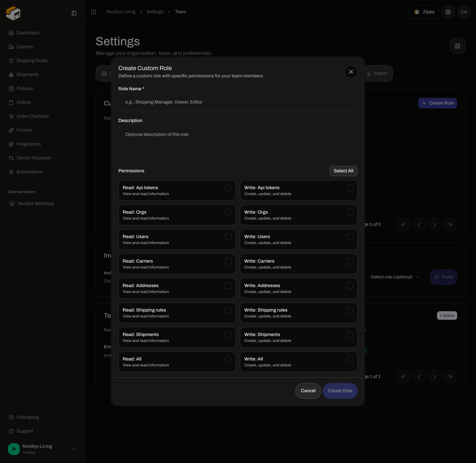The image size is (476, 463).
Task: Open the Zippy assistant button
Action: pyautogui.click(x=424, y=12)
